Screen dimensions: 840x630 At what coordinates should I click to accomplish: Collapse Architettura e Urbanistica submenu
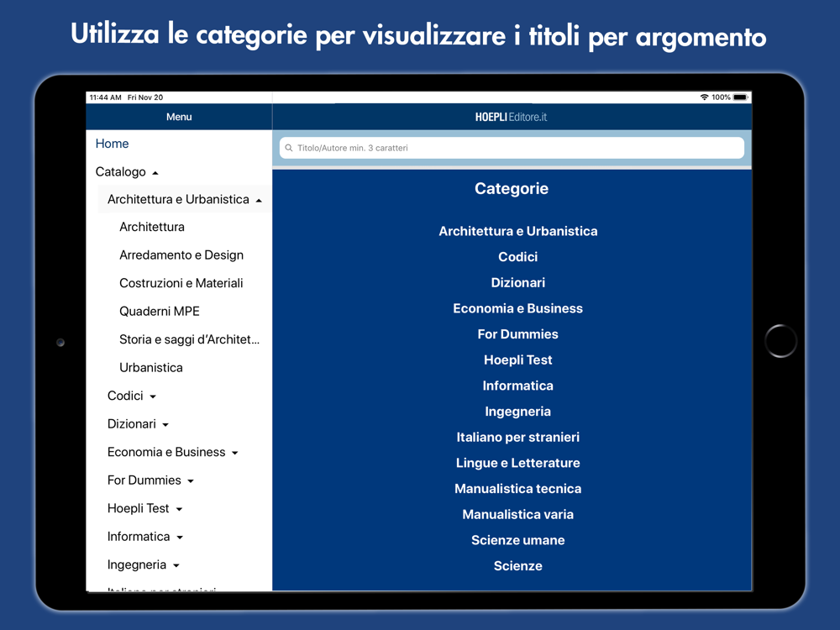tap(259, 201)
